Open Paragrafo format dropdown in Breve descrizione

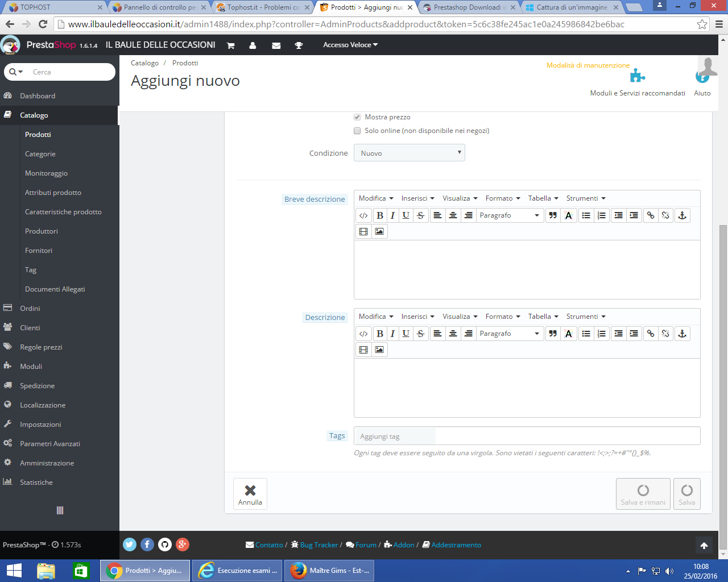(510, 215)
